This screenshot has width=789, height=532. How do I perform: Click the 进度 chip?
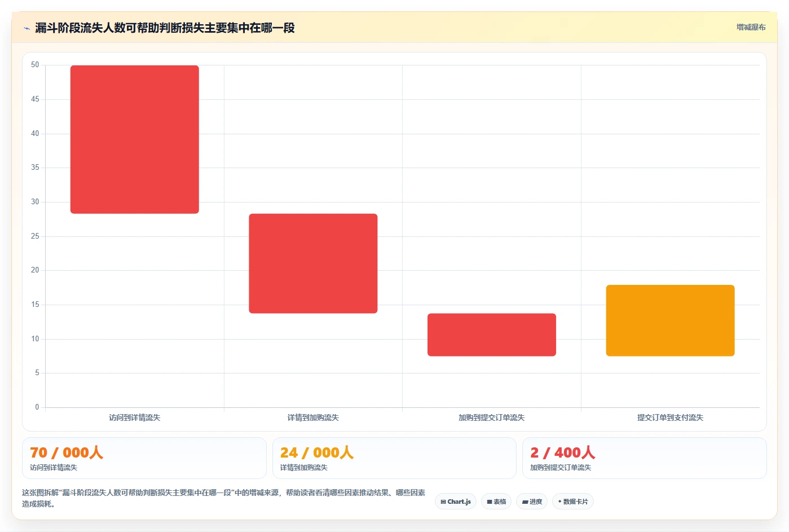pos(532,502)
